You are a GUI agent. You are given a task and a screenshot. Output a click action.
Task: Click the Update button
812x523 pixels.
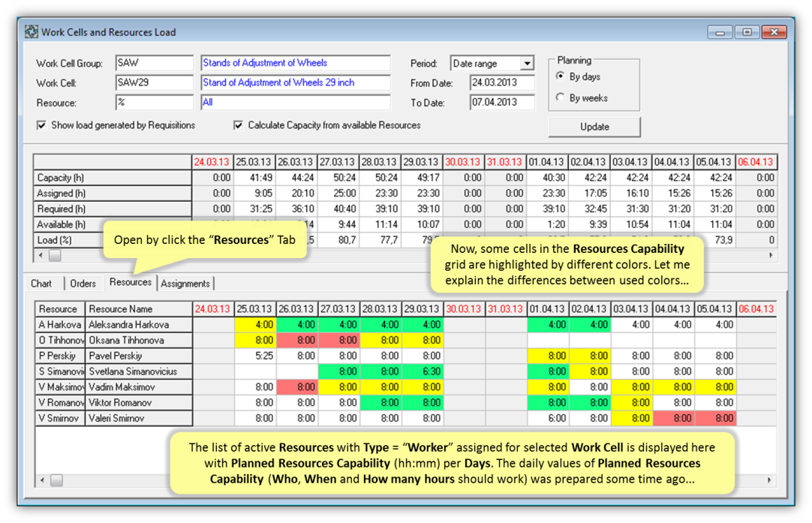(594, 127)
